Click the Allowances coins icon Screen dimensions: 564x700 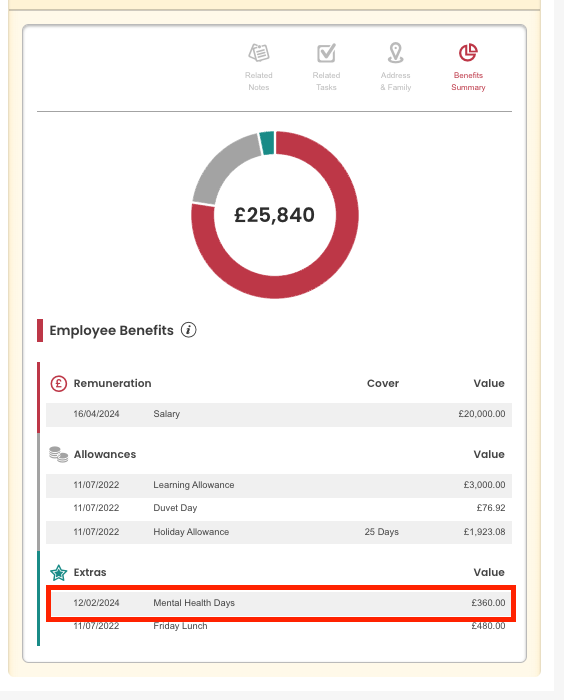pos(58,454)
